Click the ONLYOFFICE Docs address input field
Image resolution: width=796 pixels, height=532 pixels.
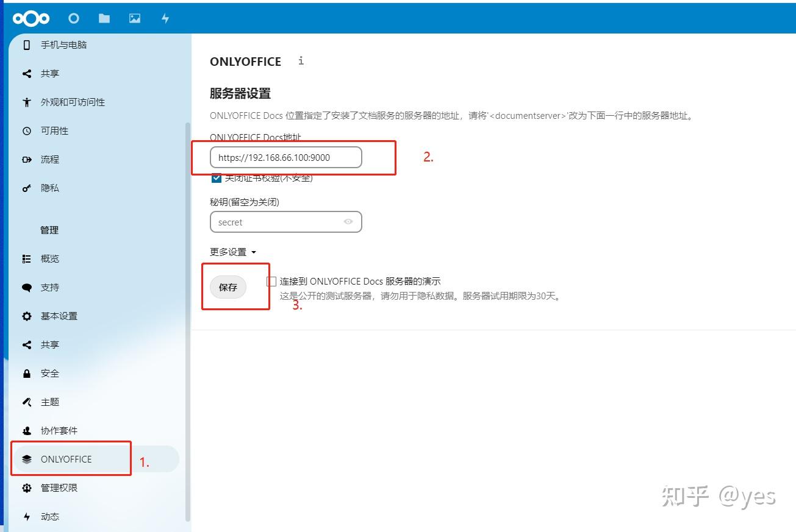285,157
